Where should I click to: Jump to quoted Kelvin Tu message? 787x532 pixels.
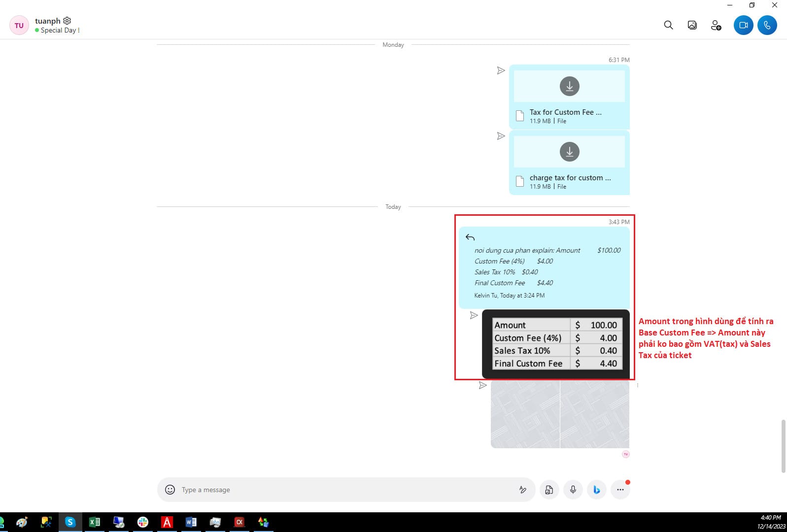pyautogui.click(x=544, y=267)
